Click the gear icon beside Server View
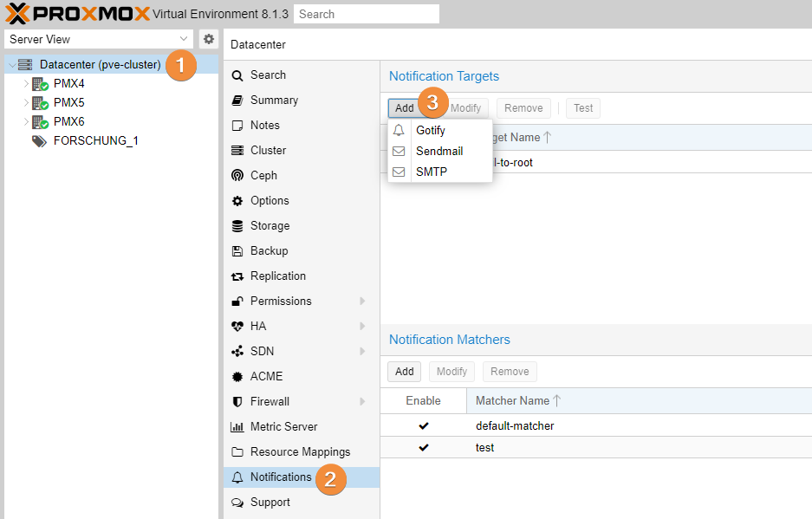The width and height of the screenshot is (812, 519). click(x=209, y=39)
